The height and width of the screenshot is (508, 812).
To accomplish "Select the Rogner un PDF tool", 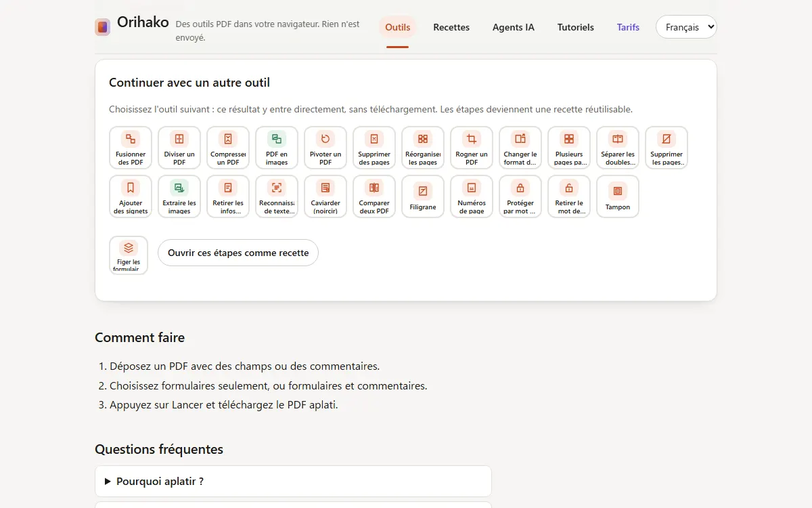I will click(472, 148).
